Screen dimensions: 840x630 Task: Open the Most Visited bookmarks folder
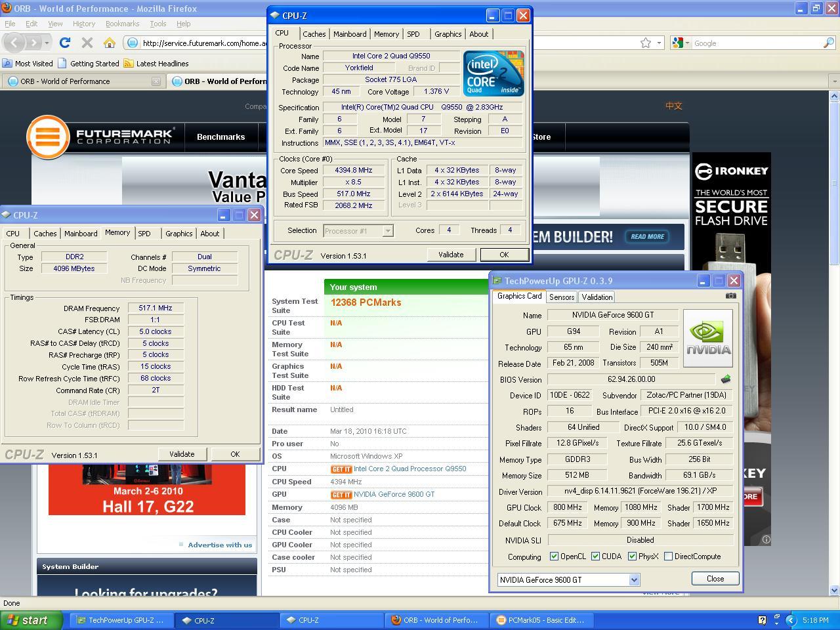click(x=28, y=64)
